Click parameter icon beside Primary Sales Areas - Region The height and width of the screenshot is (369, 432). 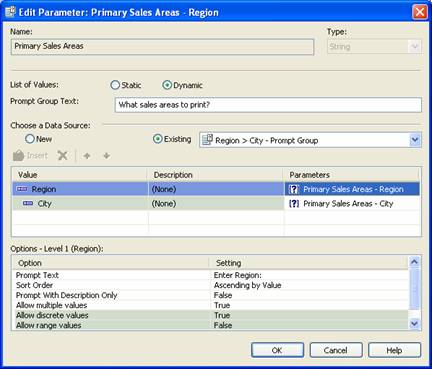pos(294,189)
